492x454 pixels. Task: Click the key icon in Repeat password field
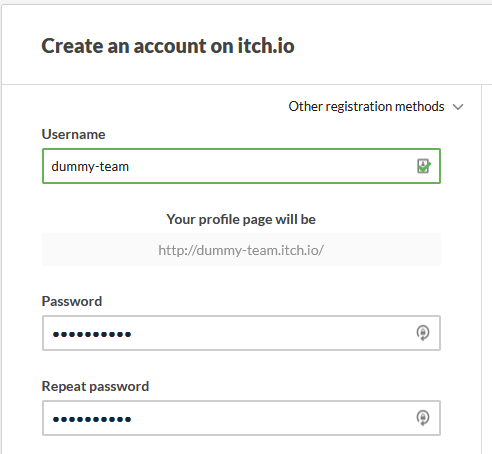click(x=423, y=418)
